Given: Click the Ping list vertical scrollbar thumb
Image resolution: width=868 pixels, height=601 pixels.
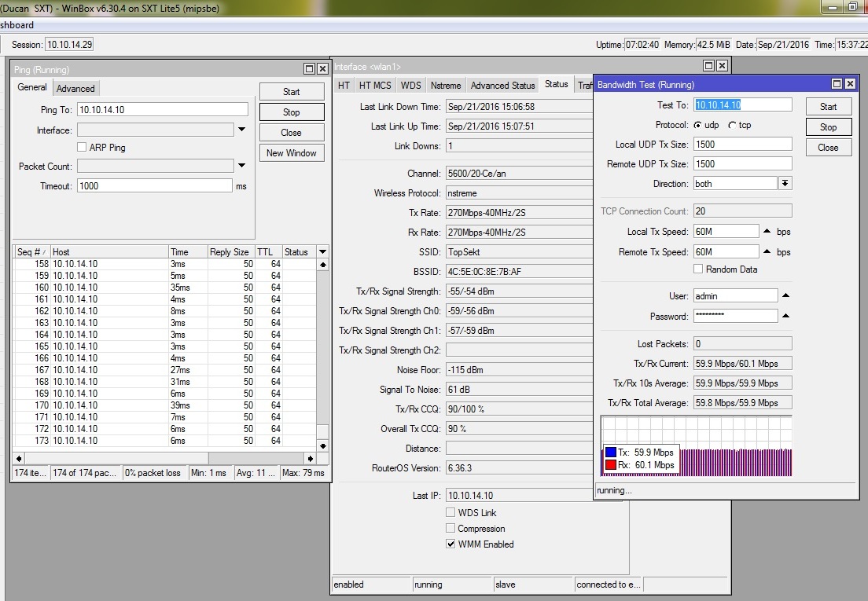Looking at the screenshot, I should 322,432.
